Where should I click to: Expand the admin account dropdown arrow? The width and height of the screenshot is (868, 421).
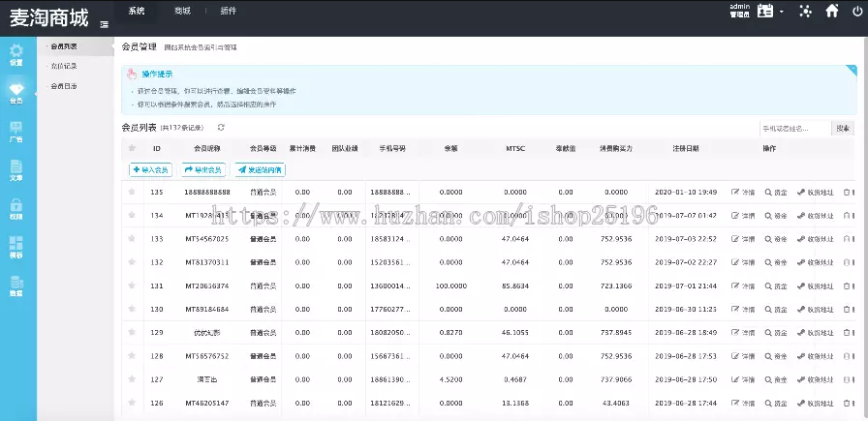pos(781,12)
